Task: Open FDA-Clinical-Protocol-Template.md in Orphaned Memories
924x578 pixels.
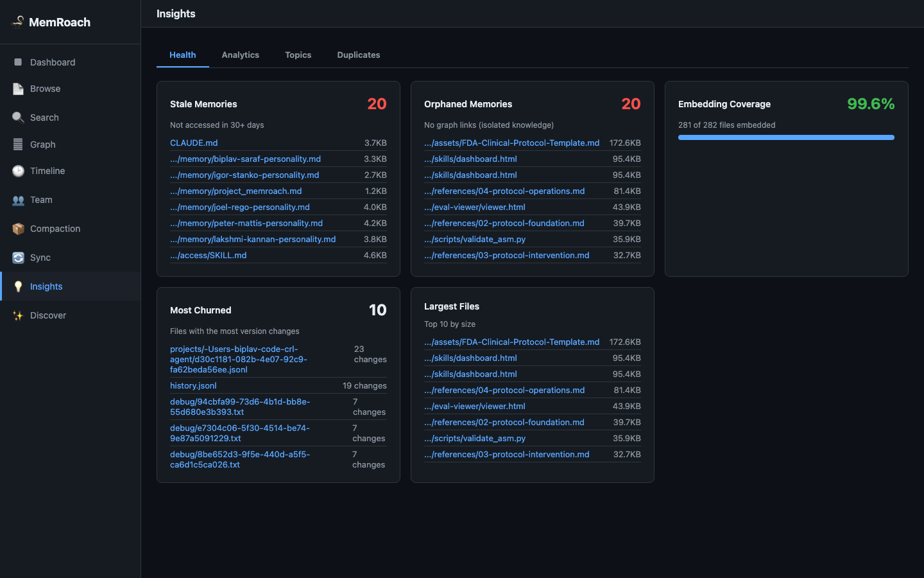Action: point(512,143)
